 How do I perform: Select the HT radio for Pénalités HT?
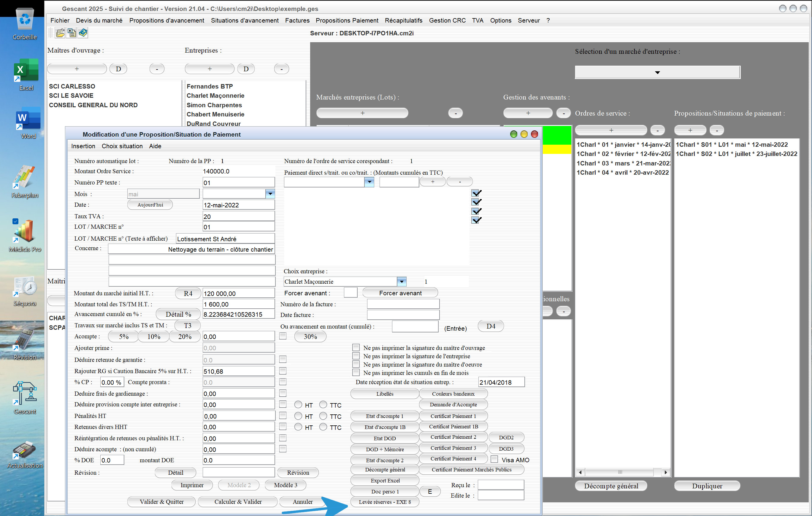point(298,416)
